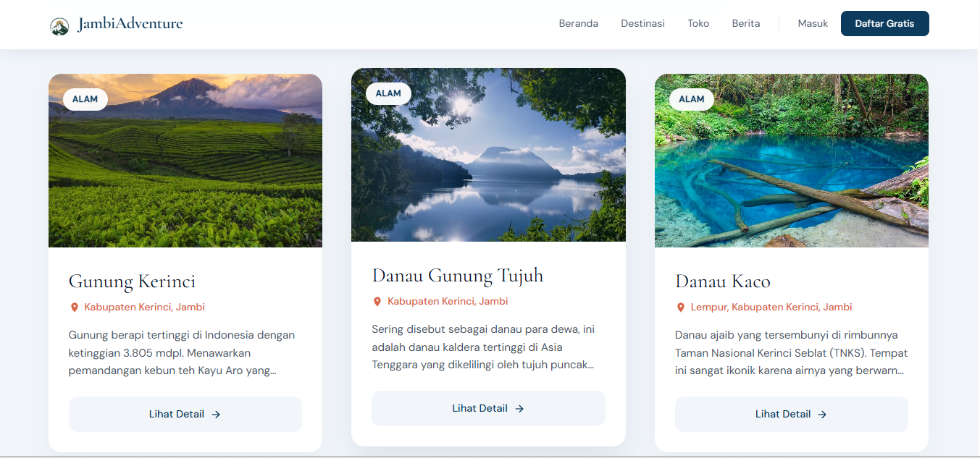Click the Gunung Kerinci card title
The image size is (980, 458).
(x=133, y=281)
